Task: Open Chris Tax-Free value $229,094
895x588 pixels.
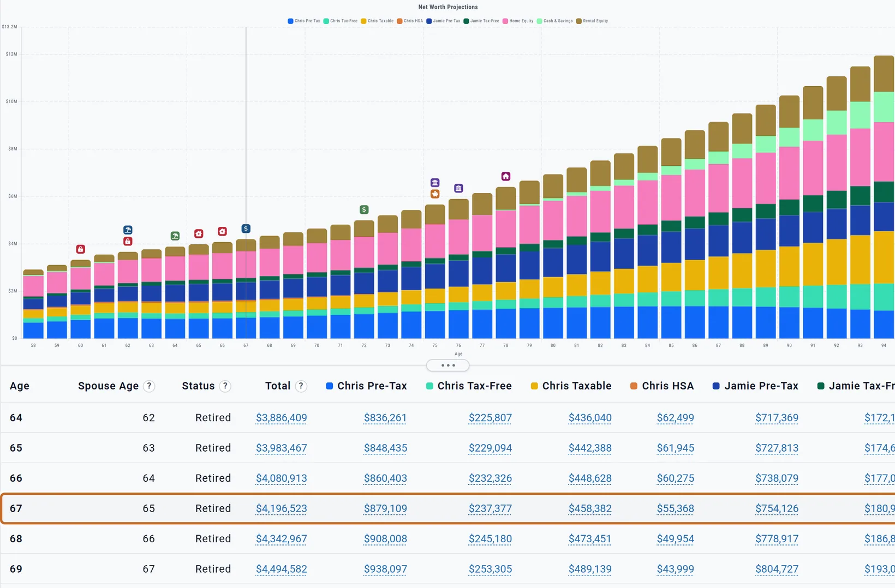Action: point(490,448)
